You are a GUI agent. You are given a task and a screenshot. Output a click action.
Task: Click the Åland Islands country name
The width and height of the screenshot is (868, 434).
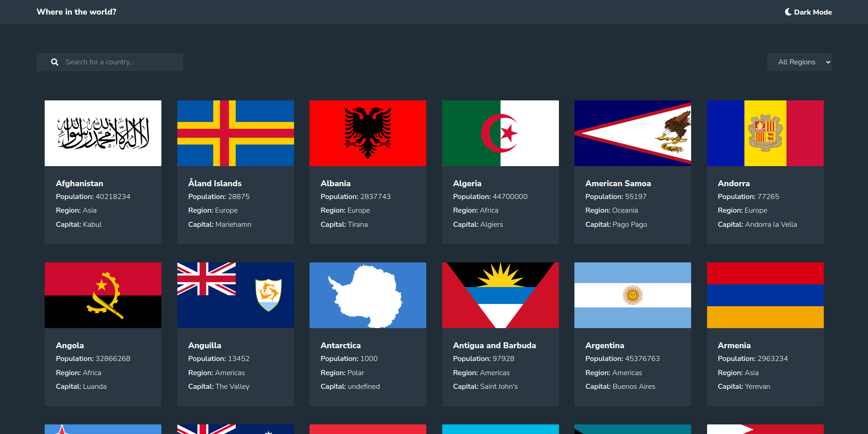pyautogui.click(x=215, y=183)
